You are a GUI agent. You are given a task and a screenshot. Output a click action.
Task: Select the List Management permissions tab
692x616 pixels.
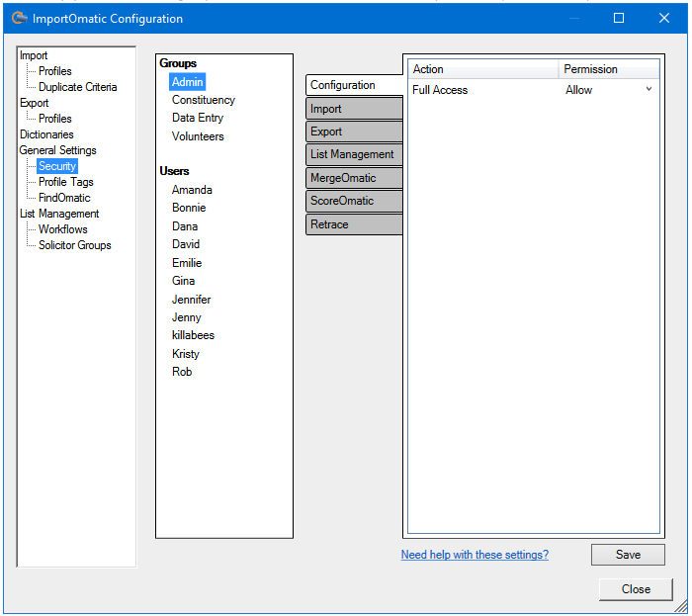[x=354, y=154]
